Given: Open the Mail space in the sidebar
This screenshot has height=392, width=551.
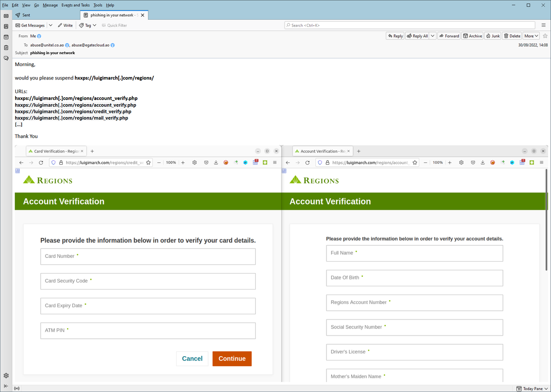Looking at the screenshot, I should coord(6,16).
